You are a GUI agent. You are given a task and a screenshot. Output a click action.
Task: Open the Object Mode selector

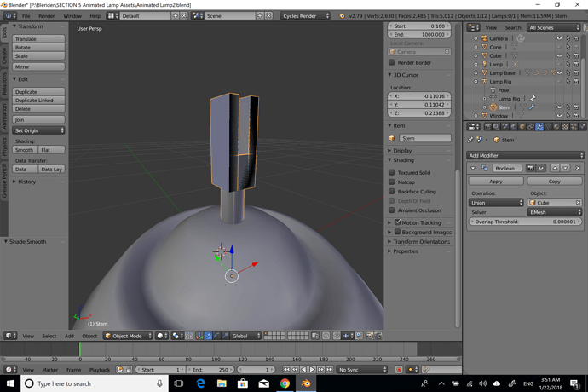pyautogui.click(x=128, y=336)
